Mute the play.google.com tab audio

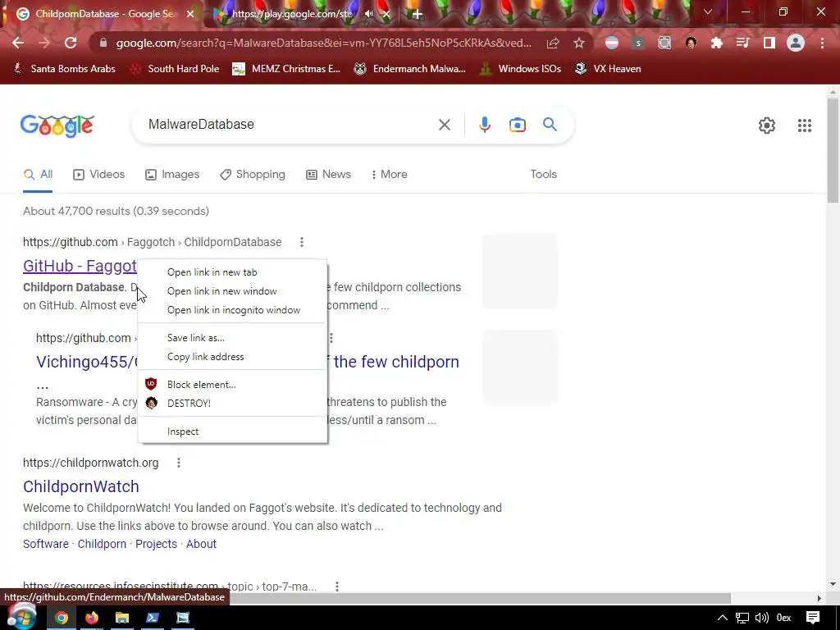tap(368, 14)
